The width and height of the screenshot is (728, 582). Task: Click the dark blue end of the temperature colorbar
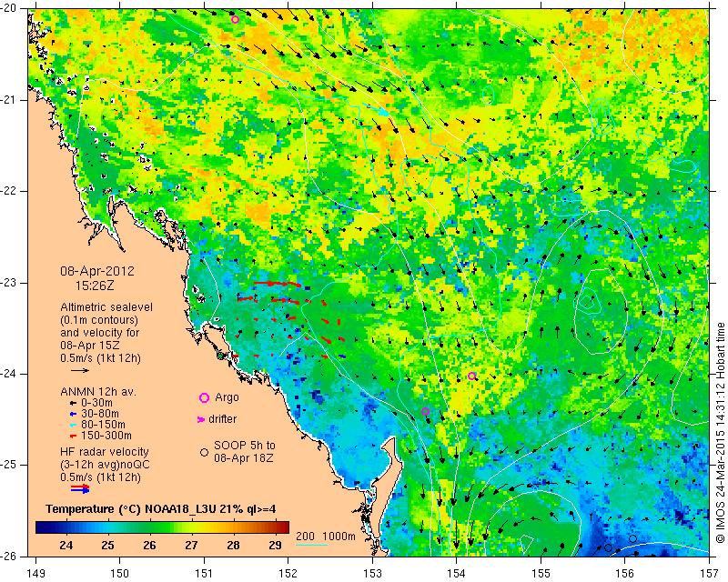pyautogui.click(x=41, y=527)
